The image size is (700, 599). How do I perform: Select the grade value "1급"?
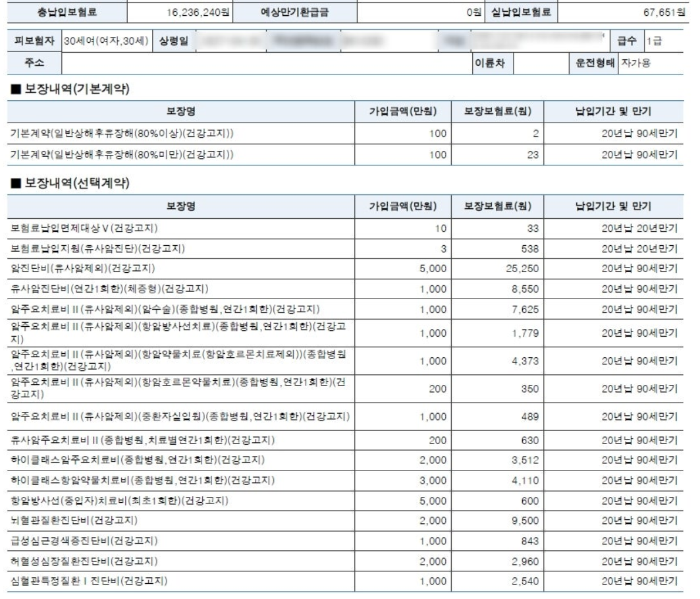655,41
